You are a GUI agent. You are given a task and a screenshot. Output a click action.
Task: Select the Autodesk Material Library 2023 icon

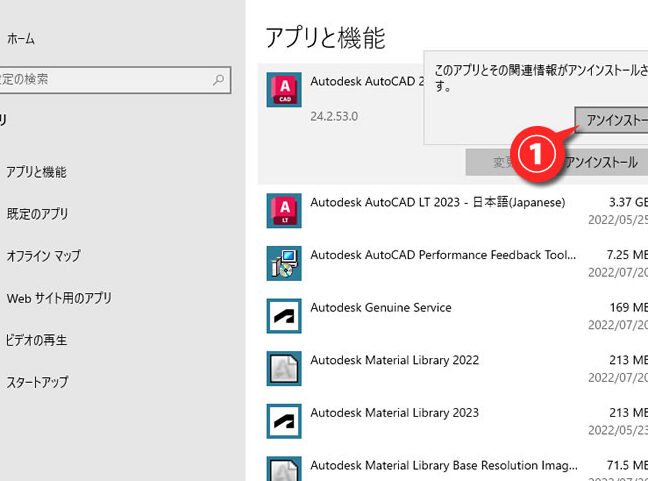(x=285, y=421)
